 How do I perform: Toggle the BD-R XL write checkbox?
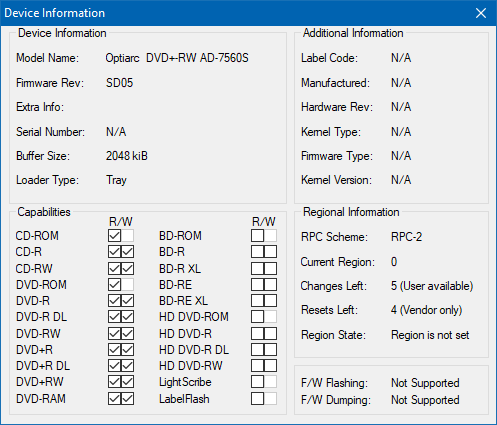tap(271, 268)
